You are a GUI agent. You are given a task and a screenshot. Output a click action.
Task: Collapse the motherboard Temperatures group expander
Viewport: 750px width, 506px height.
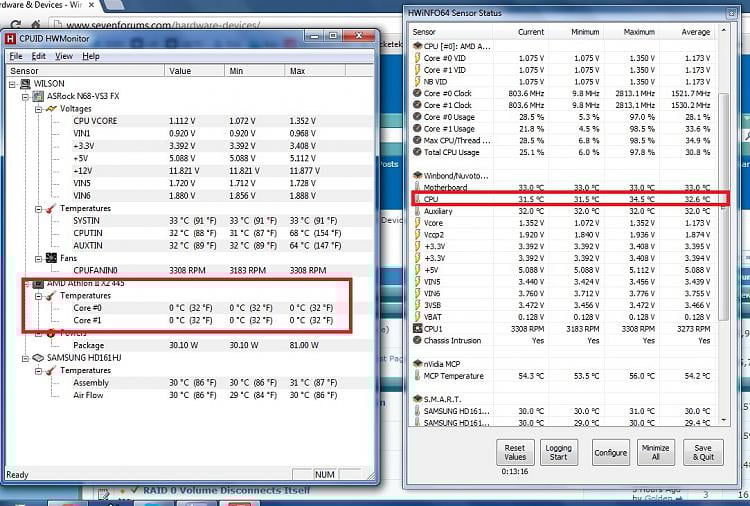(39, 209)
